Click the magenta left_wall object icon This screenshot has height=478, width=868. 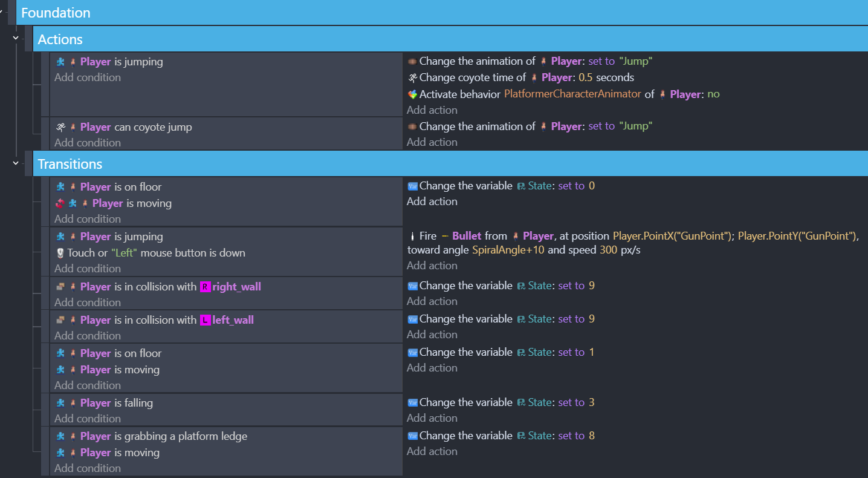tap(206, 320)
